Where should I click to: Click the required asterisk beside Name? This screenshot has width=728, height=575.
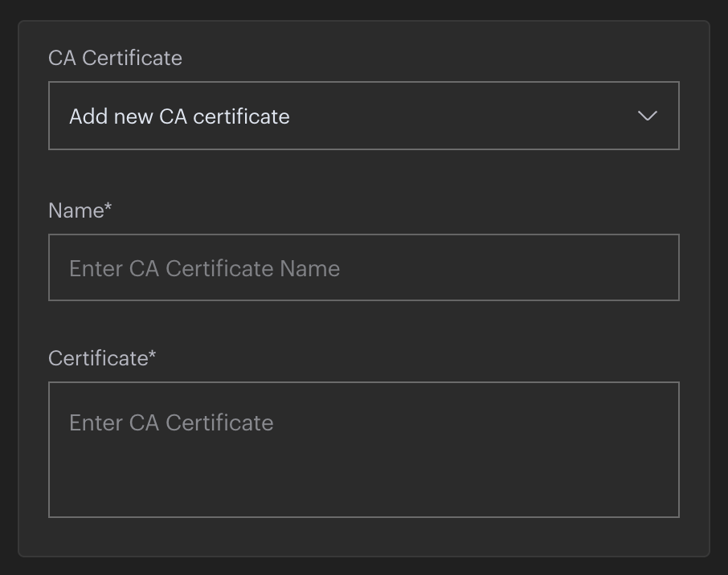coord(108,209)
